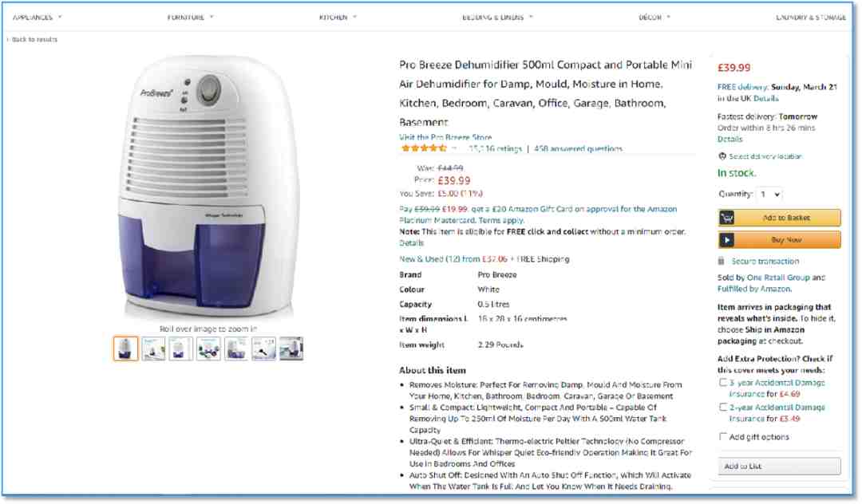Select the fourth product thumbnail image
The width and height of the screenshot is (862, 504).
tap(208, 348)
